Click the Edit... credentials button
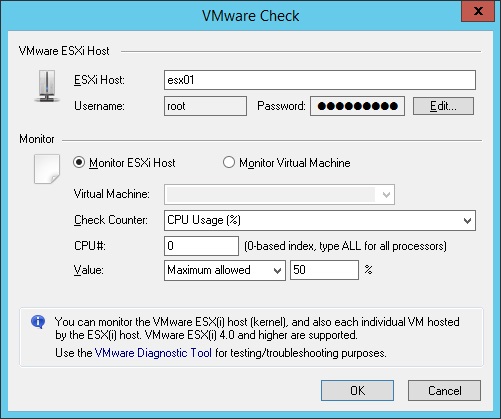Screen dimensions: 501x419 tap(443, 106)
